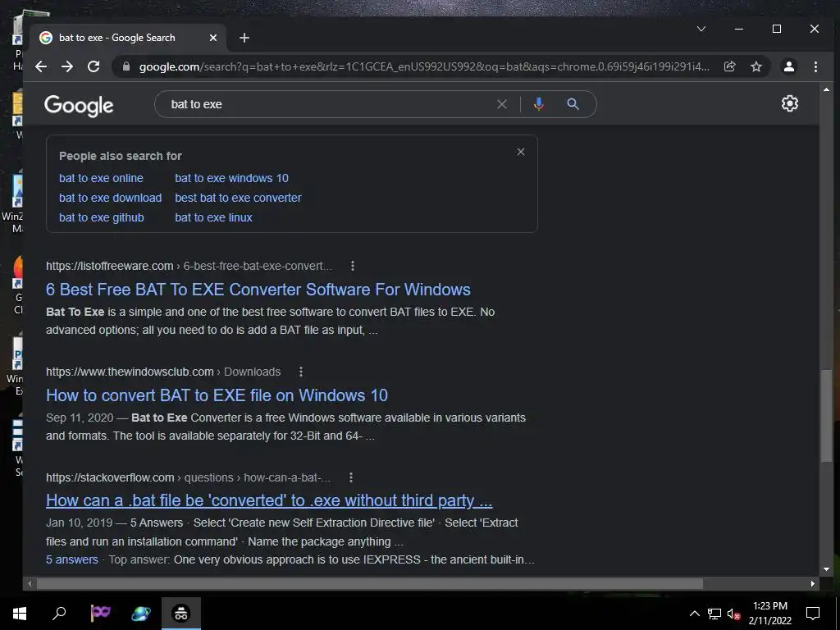Search 'bat to exe windows 10'

pyautogui.click(x=231, y=178)
